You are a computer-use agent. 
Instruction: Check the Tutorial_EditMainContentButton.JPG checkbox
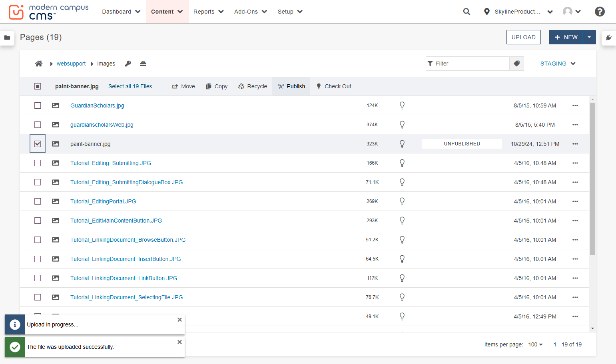click(x=38, y=221)
